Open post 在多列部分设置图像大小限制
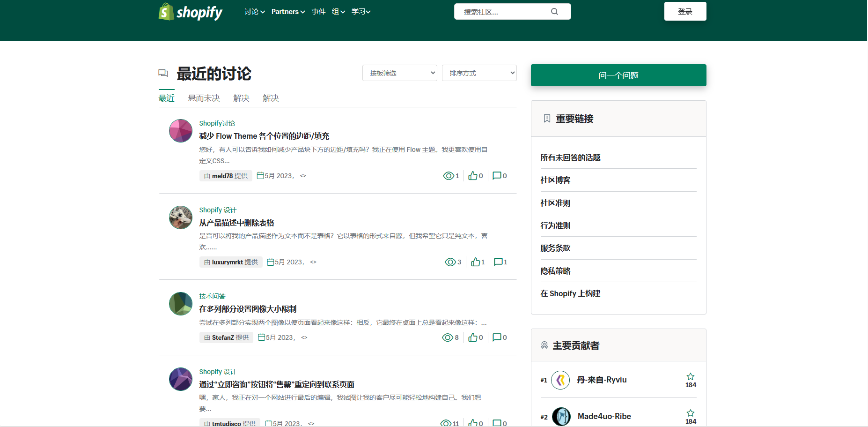The width and height of the screenshot is (868, 427). tap(248, 309)
